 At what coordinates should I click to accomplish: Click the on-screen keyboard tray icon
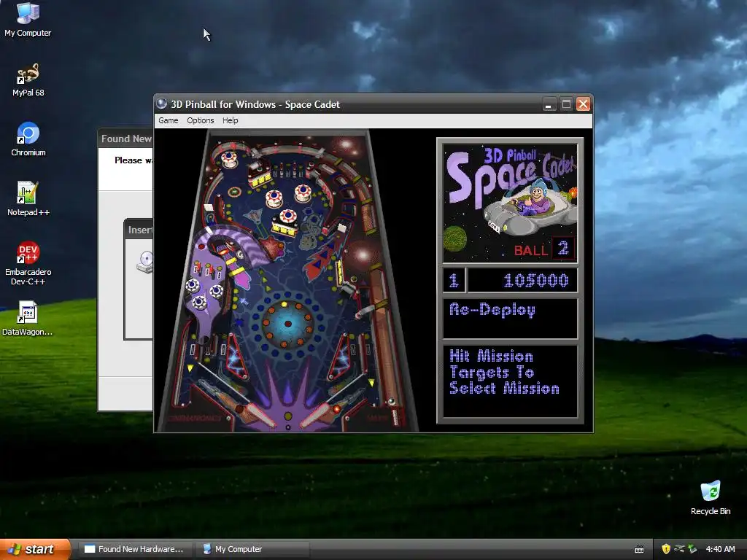pos(639,550)
